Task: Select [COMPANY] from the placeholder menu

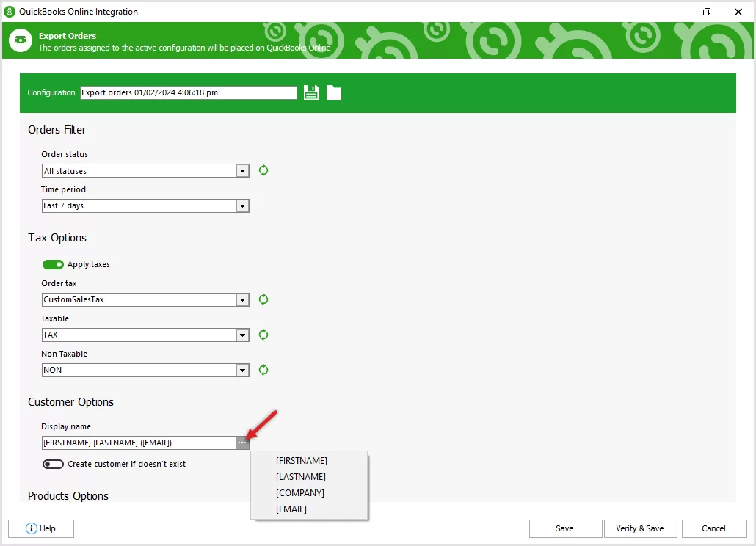Action: click(x=301, y=492)
